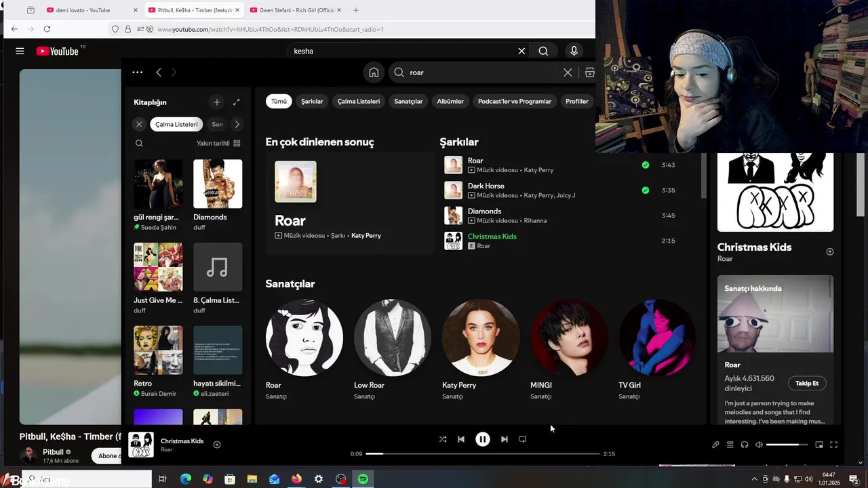The height and width of the screenshot is (488, 868).
Task: Open the Spotify icon in the taskbar
Action: (x=363, y=479)
